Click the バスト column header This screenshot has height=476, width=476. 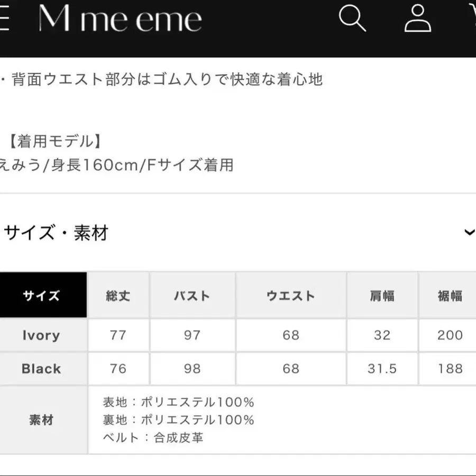click(x=192, y=295)
